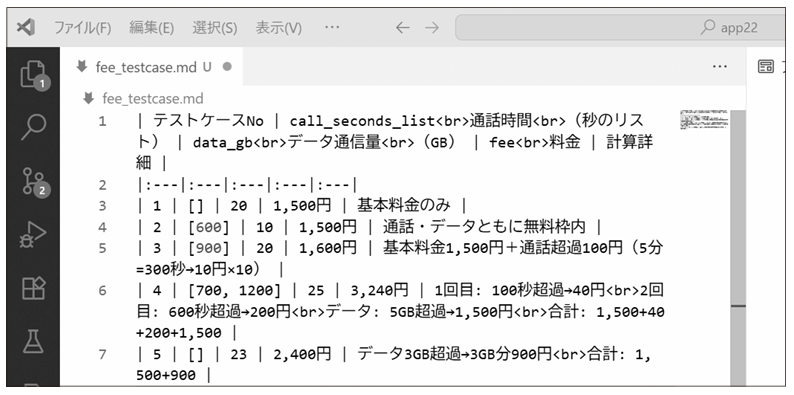Click 2,400円 in line 7
Image resolution: width=794 pixels, height=395 pixels.
(x=302, y=354)
